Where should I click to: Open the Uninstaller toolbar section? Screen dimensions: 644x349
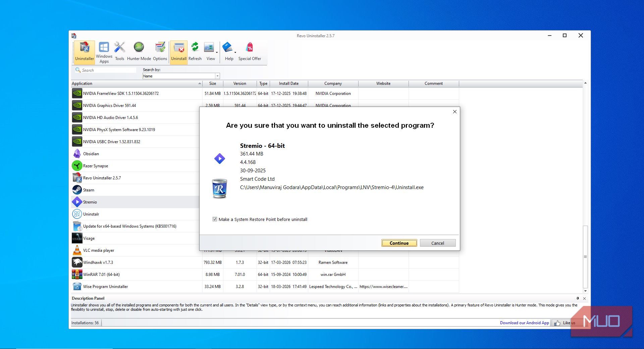click(x=85, y=52)
